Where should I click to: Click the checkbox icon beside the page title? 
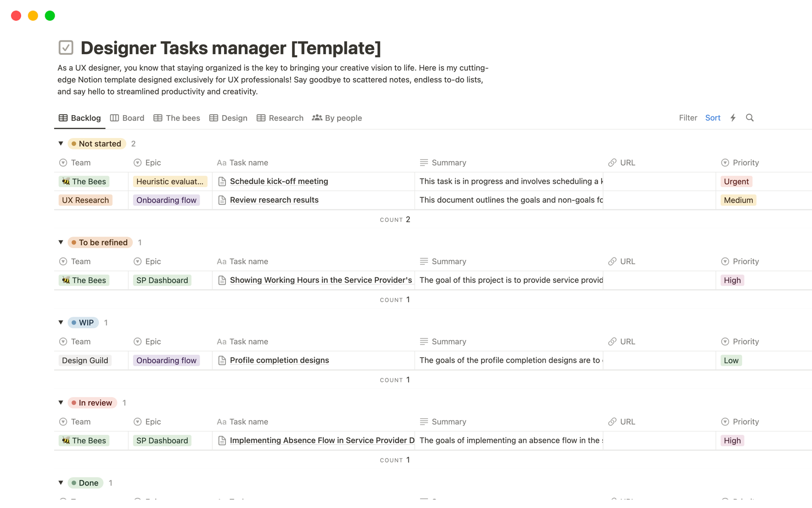66,47
